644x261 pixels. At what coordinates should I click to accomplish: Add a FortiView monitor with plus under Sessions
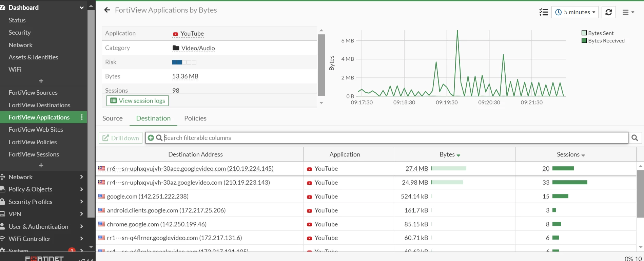pos(41,165)
